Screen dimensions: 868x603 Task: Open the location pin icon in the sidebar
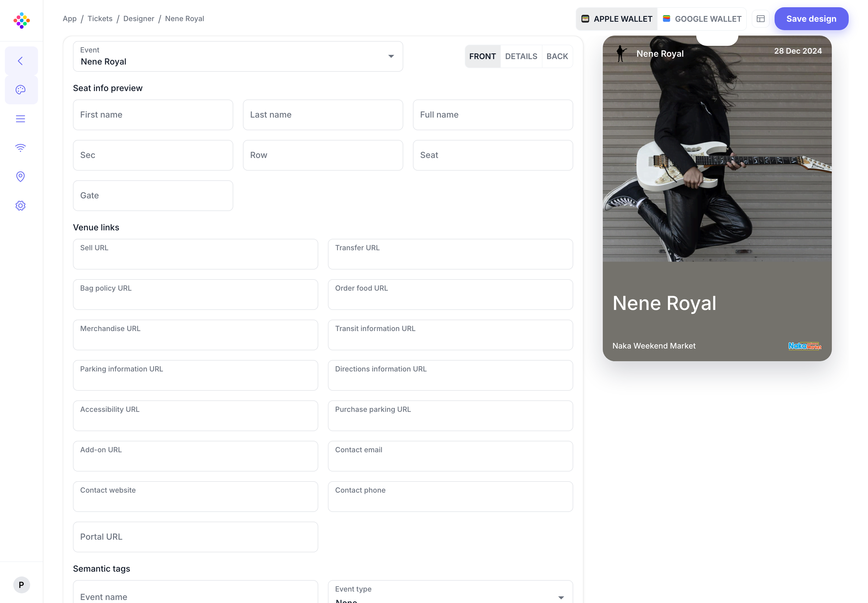tap(21, 176)
